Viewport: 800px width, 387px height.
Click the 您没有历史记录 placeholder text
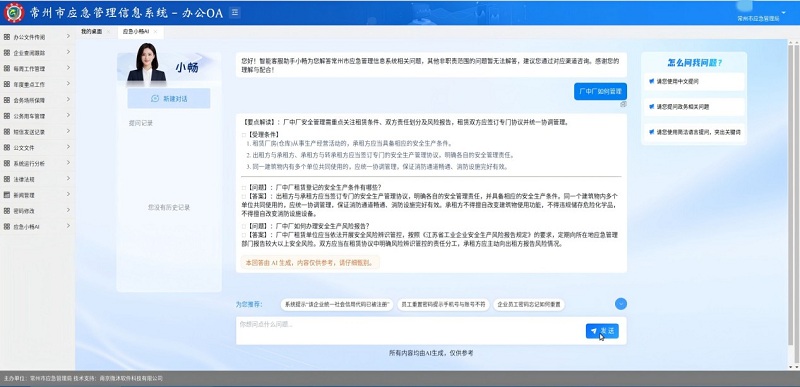point(169,208)
